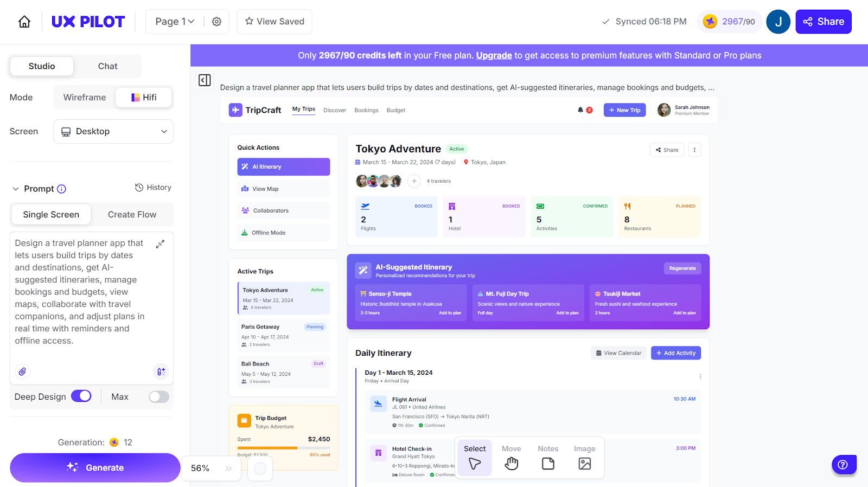Click the View Calendar button
This screenshot has width=868, height=487.
[x=619, y=353]
